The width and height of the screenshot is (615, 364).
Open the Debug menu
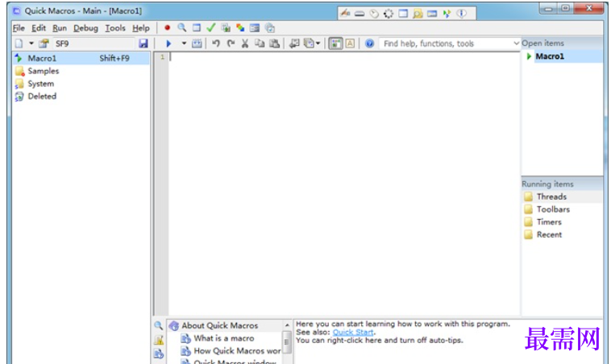[85, 28]
